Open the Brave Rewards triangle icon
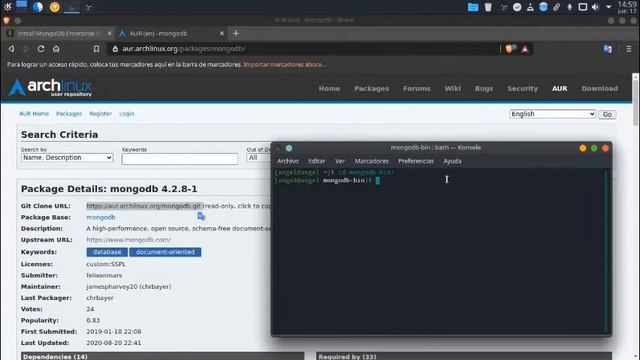This screenshot has width=640, height=360. pyautogui.click(x=525, y=49)
